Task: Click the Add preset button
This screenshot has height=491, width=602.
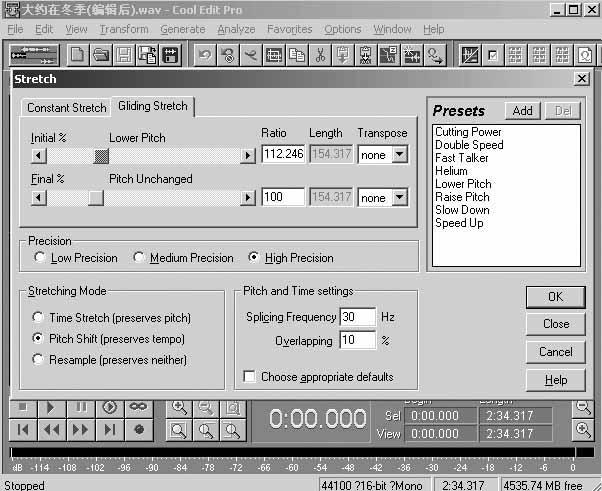Action: 522,111
